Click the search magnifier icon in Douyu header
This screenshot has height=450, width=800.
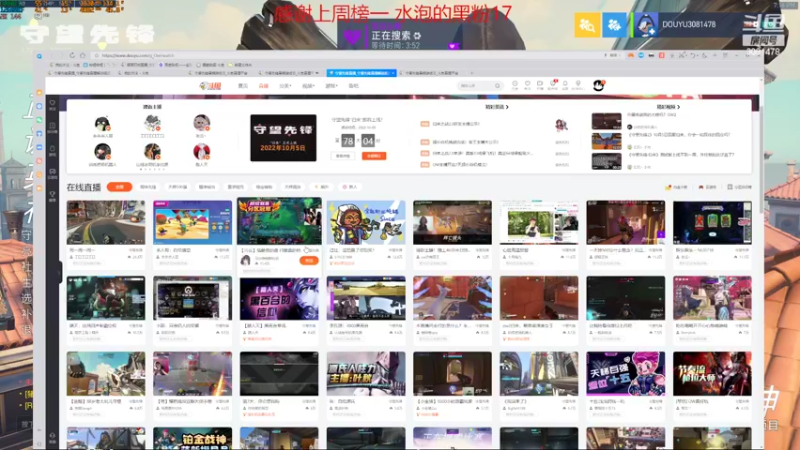point(497,86)
